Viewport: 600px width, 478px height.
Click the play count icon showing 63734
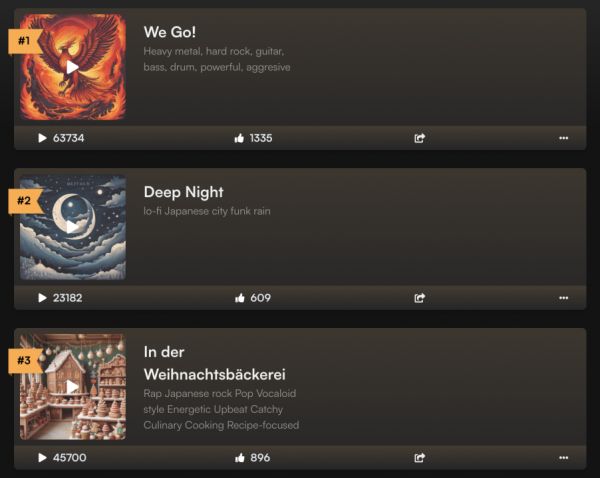point(42,138)
